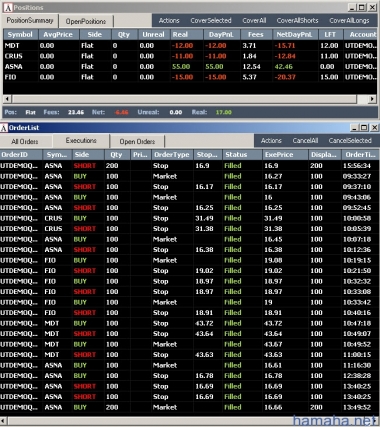This screenshot has height=427, width=380.
Task: Sort positions by Unreal column header
Action: click(153, 34)
